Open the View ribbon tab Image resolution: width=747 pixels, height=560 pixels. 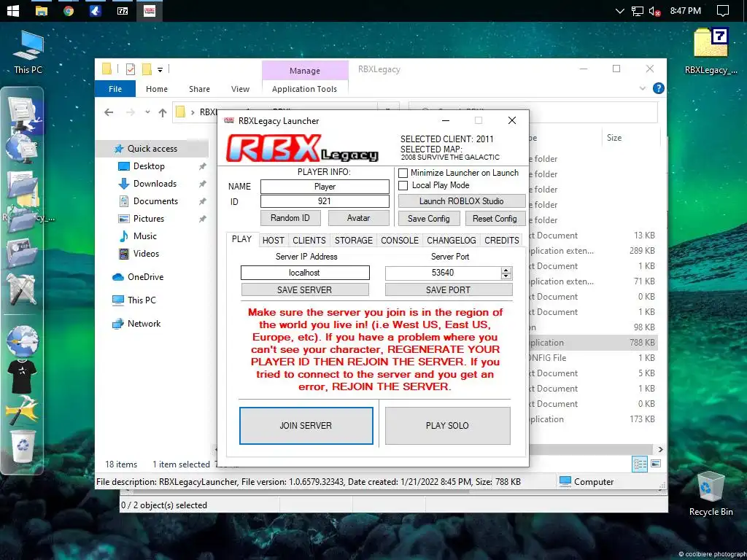pyautogui.click(x=240, y=89)
